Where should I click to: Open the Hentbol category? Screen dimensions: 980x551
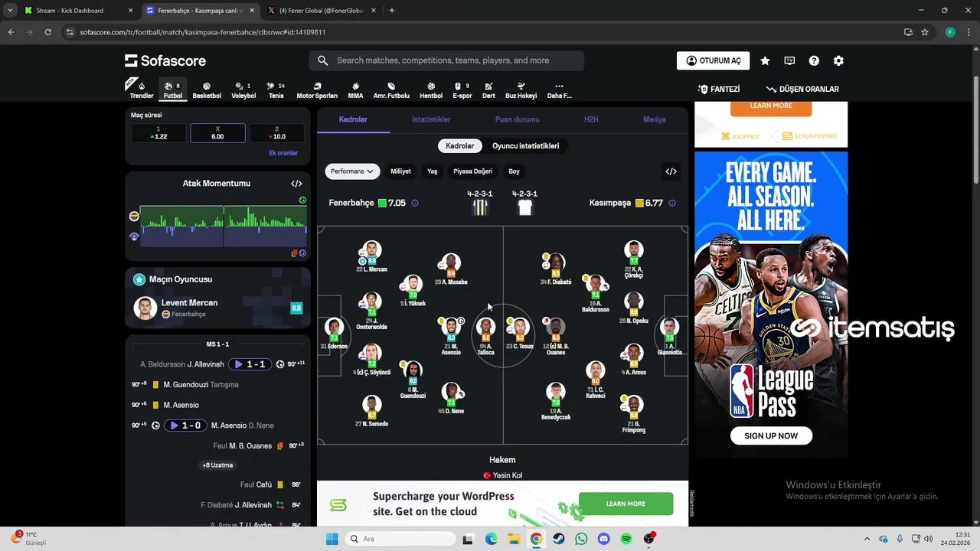point(431,90)
